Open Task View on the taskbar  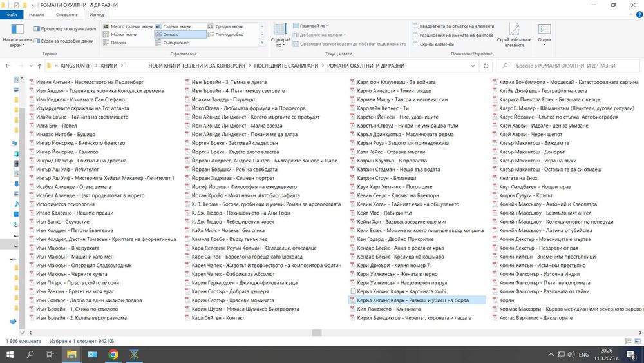point(50,355)
